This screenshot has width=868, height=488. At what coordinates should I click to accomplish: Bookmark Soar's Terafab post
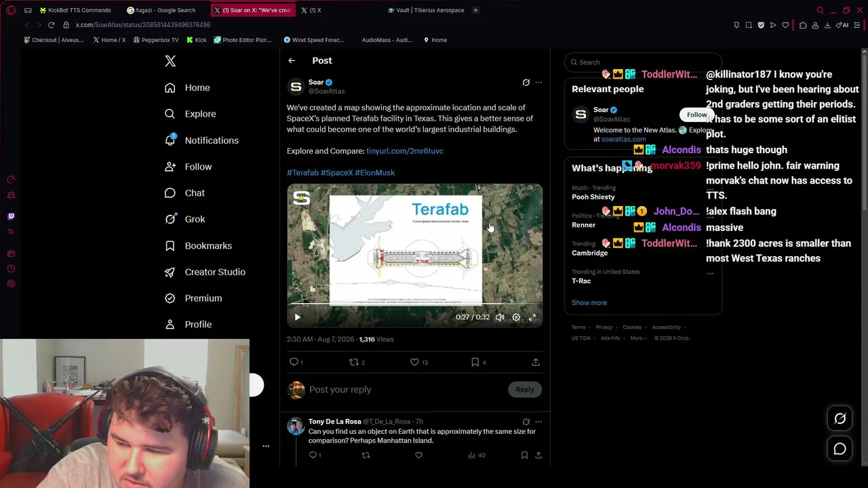pos(475,362)
